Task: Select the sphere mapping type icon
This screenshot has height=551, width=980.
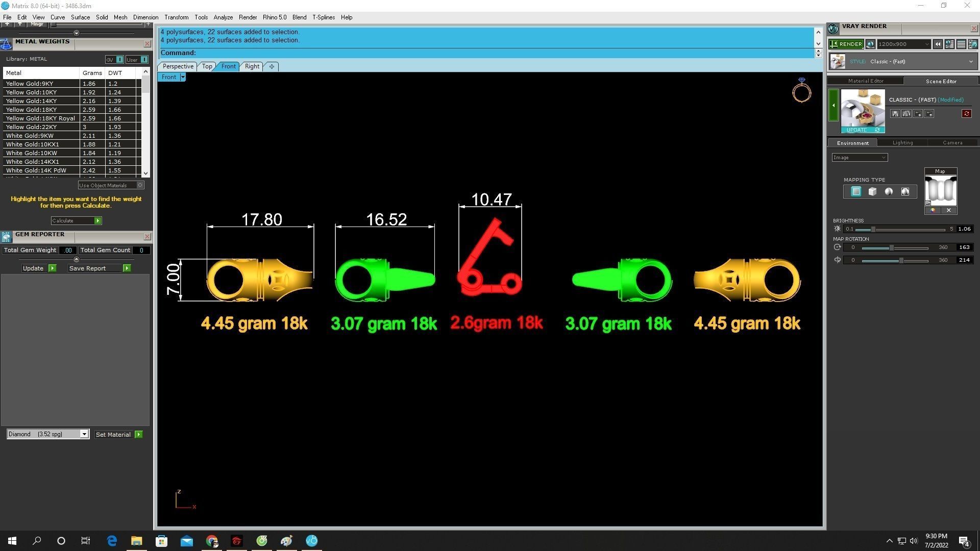Action: pos(889,192)
